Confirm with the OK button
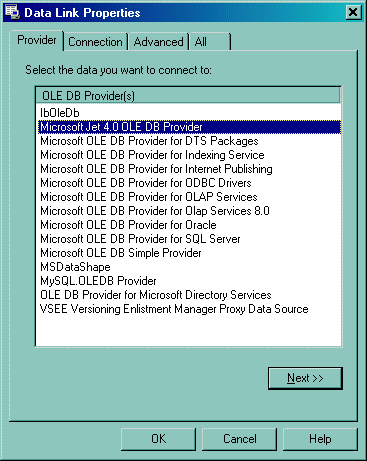 click(158, 439)
